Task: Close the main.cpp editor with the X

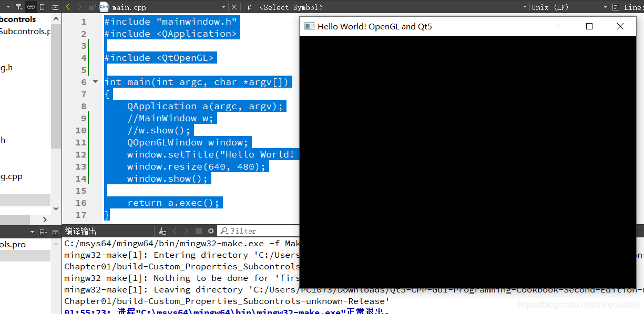Action: [x=233, y=7]
